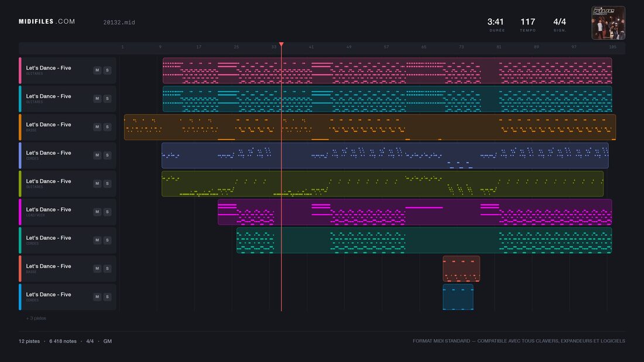Viewport: 644px width, 362px height.
Task: Mute the cyan GUITARES track
Action: 97,98
